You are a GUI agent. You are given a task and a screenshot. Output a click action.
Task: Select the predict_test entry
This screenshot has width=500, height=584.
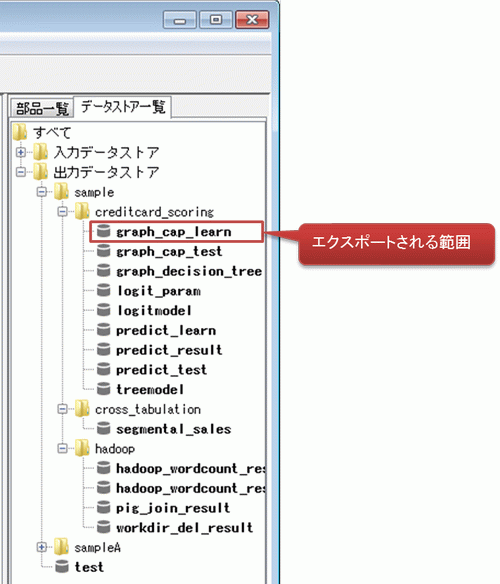click(161, 370)
